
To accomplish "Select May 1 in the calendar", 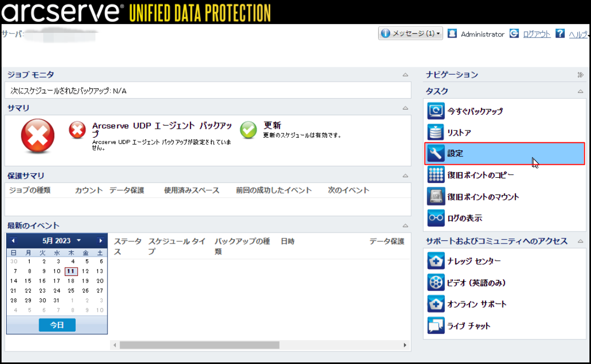I will click(29, 261).
